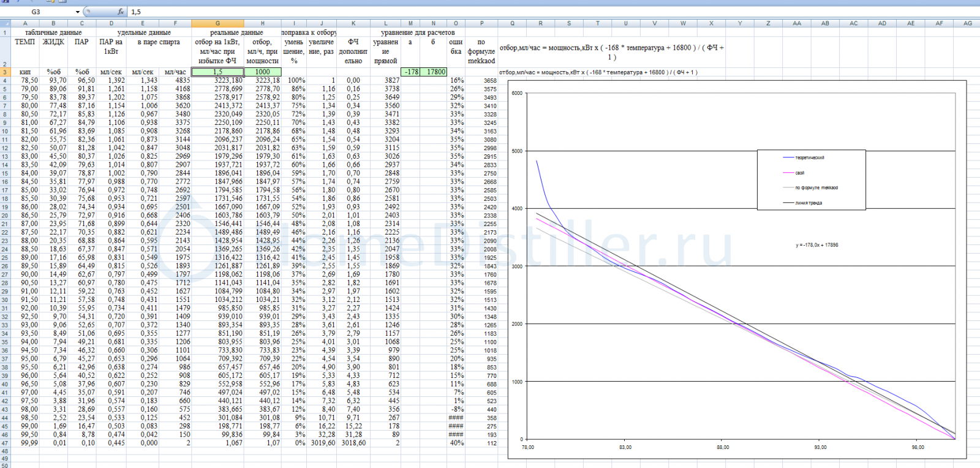Select 'по формуле mekkaod' legend entry
The width and height of the screenshot is (980, 468).
[816, 188]
